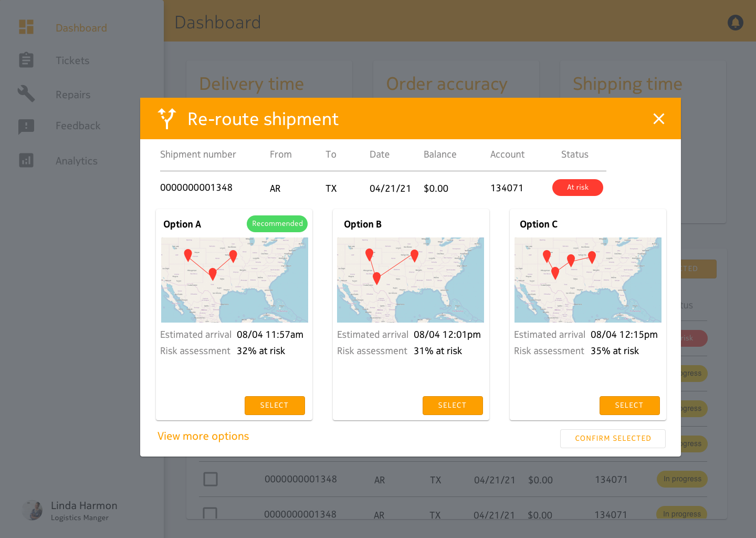
Task: Open the Feedback page
Action: pyautogui.click(x=78, y=126)
